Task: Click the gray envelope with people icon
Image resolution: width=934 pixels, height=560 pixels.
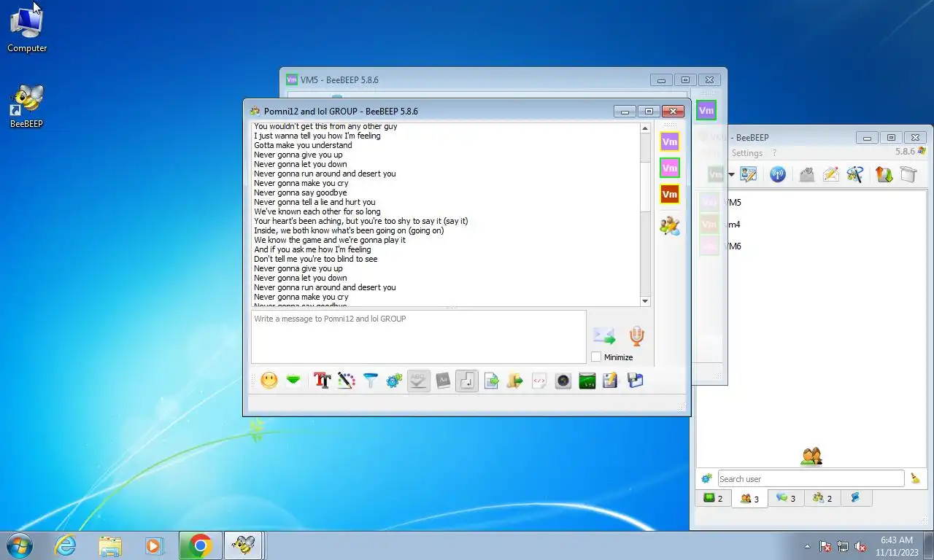Action: pos(806,174)
